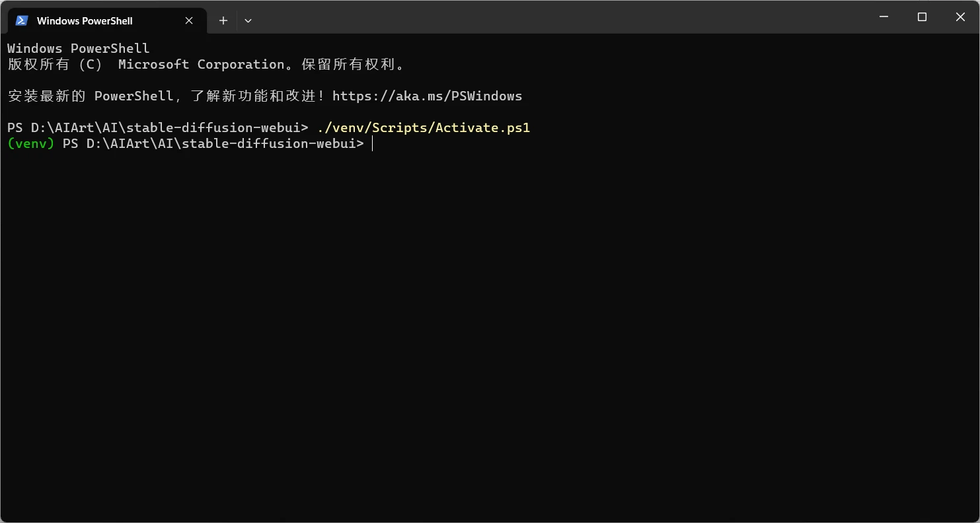
Task: Click the 'Windows PowerShell' header line in the terminal output
Action: (x=79, y=49)
